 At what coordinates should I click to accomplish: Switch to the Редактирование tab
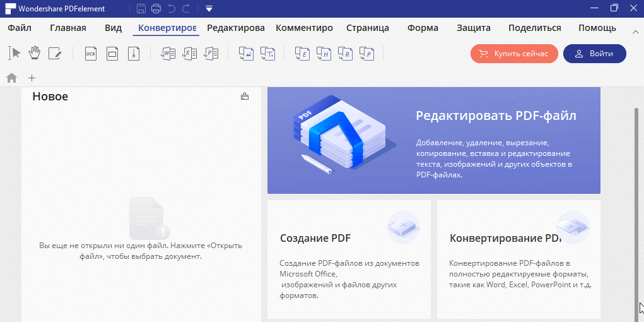pos(236,28)
